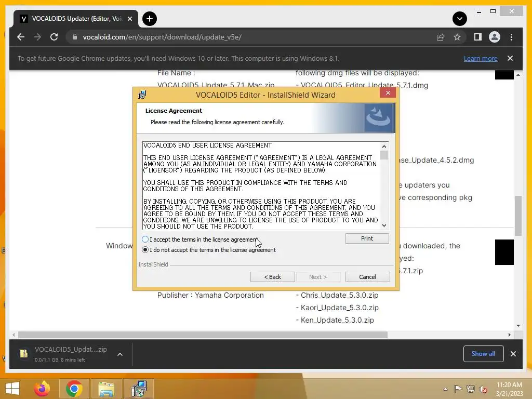Open muted volume tray icon

(x=483, y=389)
